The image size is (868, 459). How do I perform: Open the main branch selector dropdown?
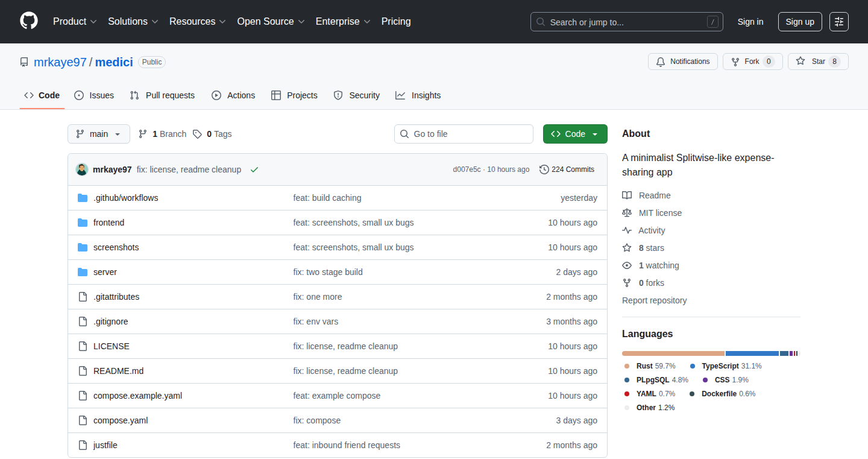[99, 134]
